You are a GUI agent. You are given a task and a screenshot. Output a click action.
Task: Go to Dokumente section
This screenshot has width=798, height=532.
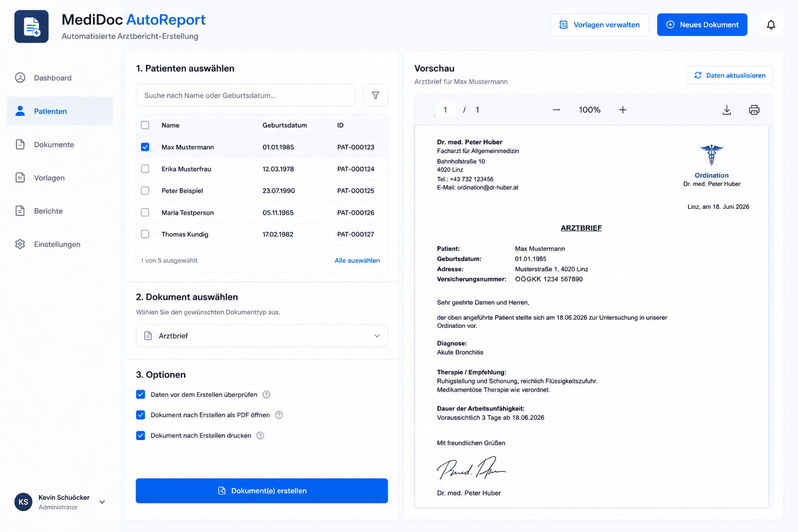(x=60, y=144)
